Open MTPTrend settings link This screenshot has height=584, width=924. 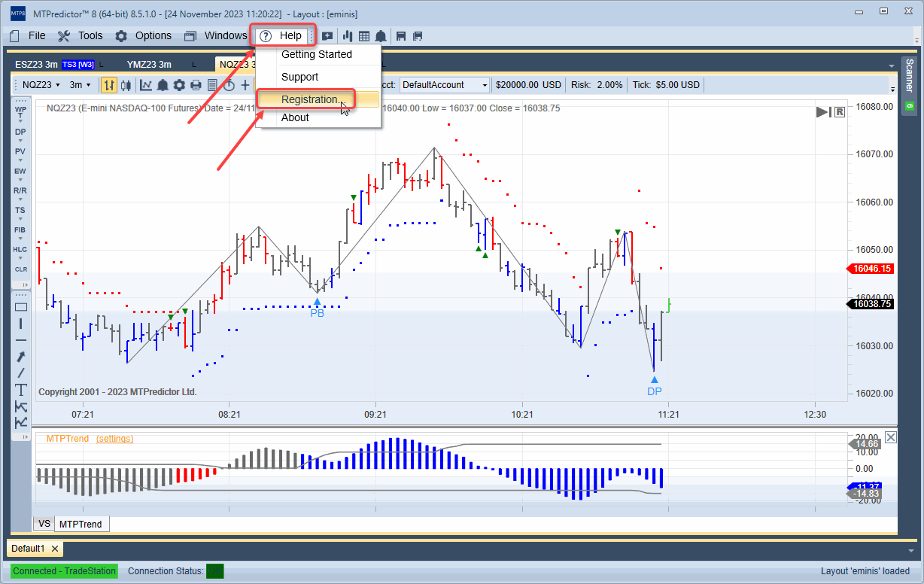(x=114, y=438)
